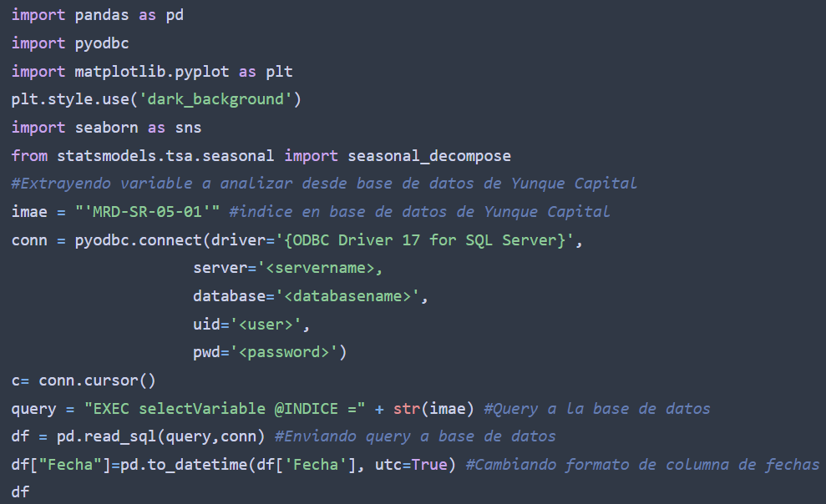This screenshot has height=504, width=826.
Task: Click 'conn.cursor()' call
Action: (97, 381)
